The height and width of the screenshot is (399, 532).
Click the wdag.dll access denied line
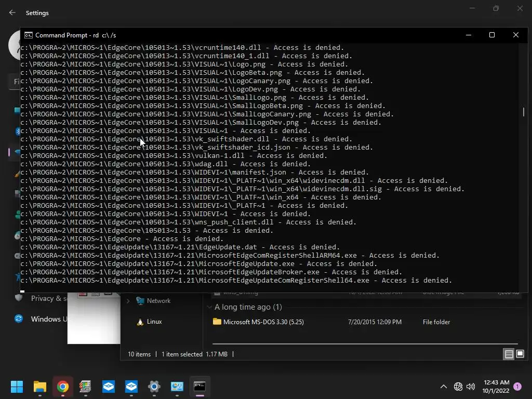point(165,164)
